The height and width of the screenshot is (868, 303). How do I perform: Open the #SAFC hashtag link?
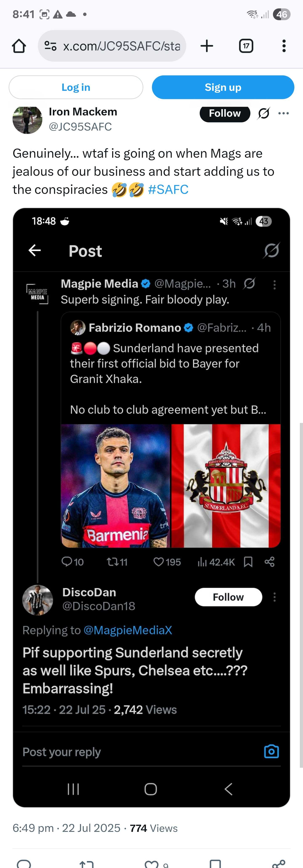coord(168,190)
